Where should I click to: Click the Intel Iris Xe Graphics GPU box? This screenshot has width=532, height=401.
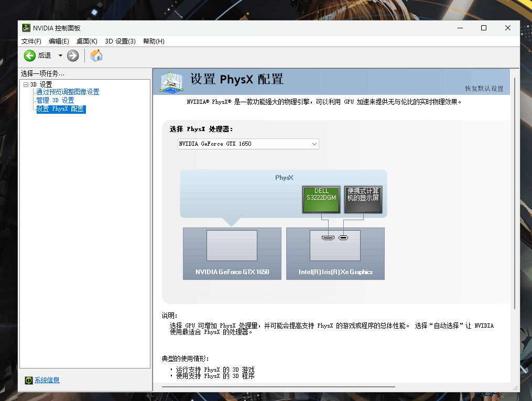pyautogui.click(x=335, y=254)
